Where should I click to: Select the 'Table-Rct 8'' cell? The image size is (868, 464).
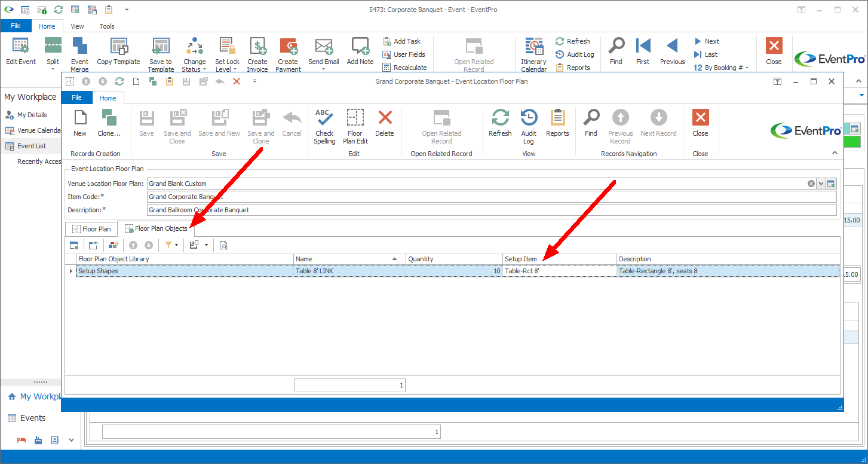click(x=560, y=271)
